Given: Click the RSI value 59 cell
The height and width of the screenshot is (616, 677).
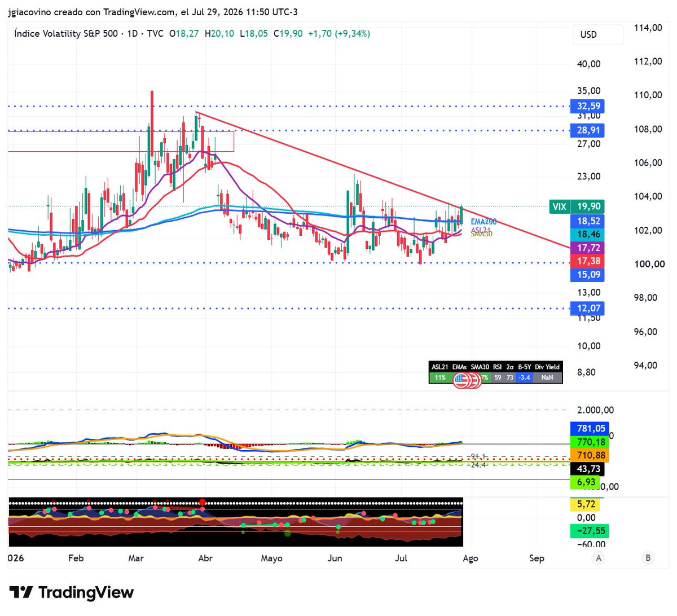Looking at the screenshot, I should coord(498,377).
